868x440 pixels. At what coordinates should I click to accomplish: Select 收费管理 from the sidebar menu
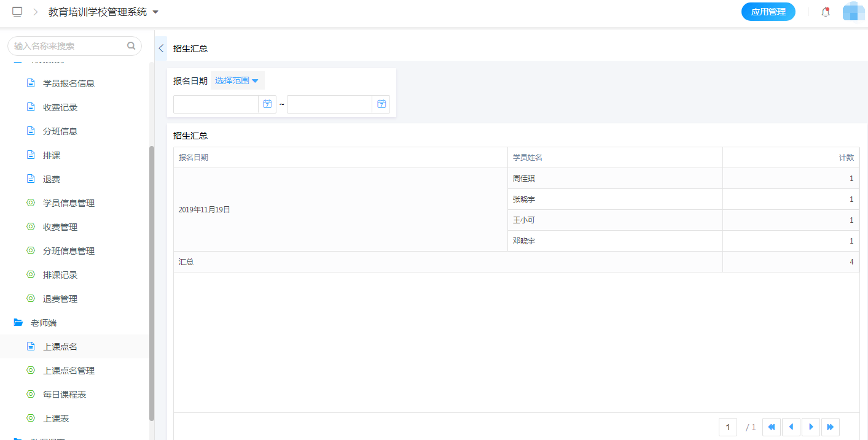[x=60, y=227]
